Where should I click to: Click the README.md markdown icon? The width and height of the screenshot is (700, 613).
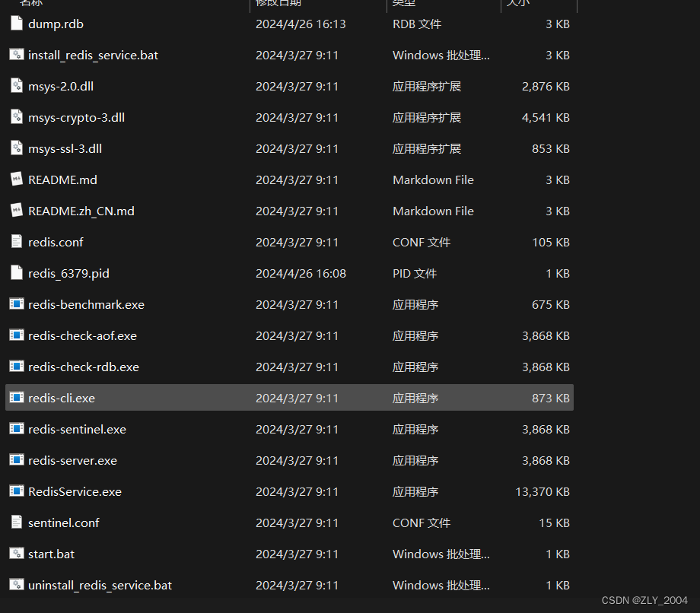click(17, 179)
